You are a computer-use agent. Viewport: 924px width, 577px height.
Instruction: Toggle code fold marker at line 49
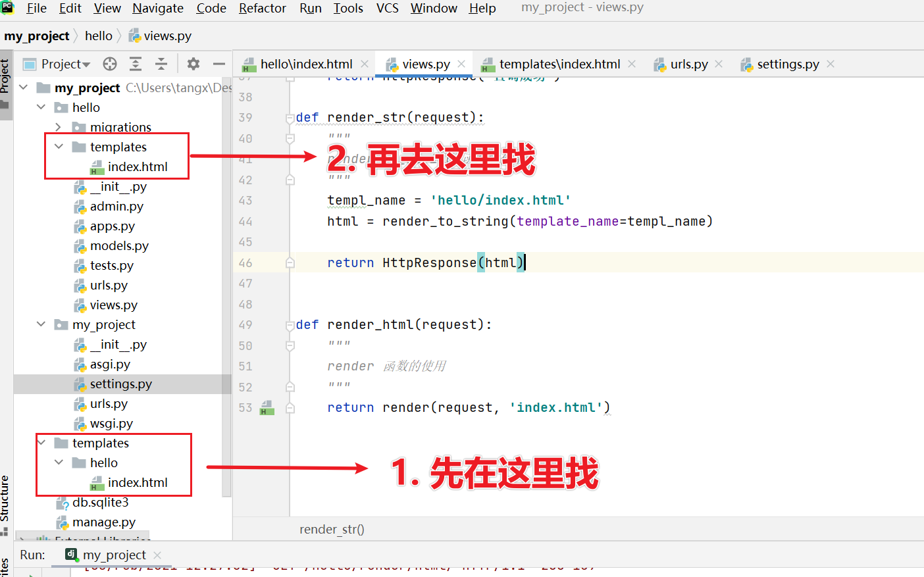[x=290, y=325]
